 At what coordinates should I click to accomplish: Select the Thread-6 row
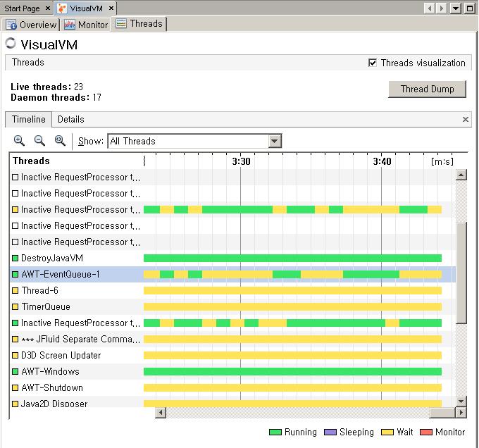[232, 291]
